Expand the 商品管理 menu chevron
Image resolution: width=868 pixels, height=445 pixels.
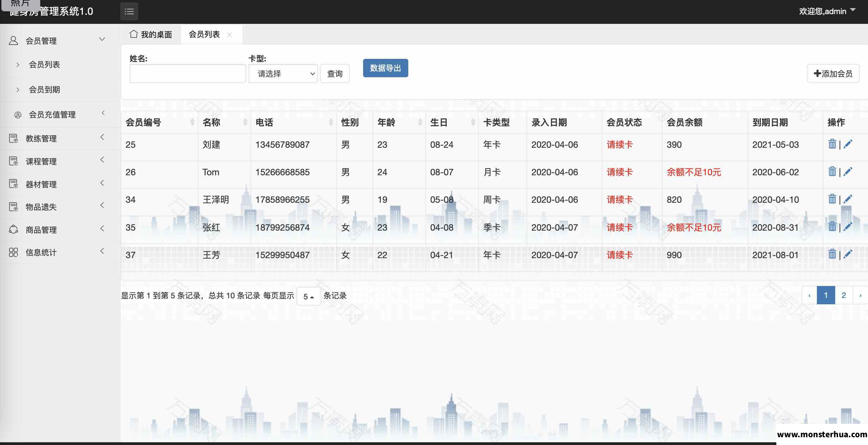(x=102, y=228)
